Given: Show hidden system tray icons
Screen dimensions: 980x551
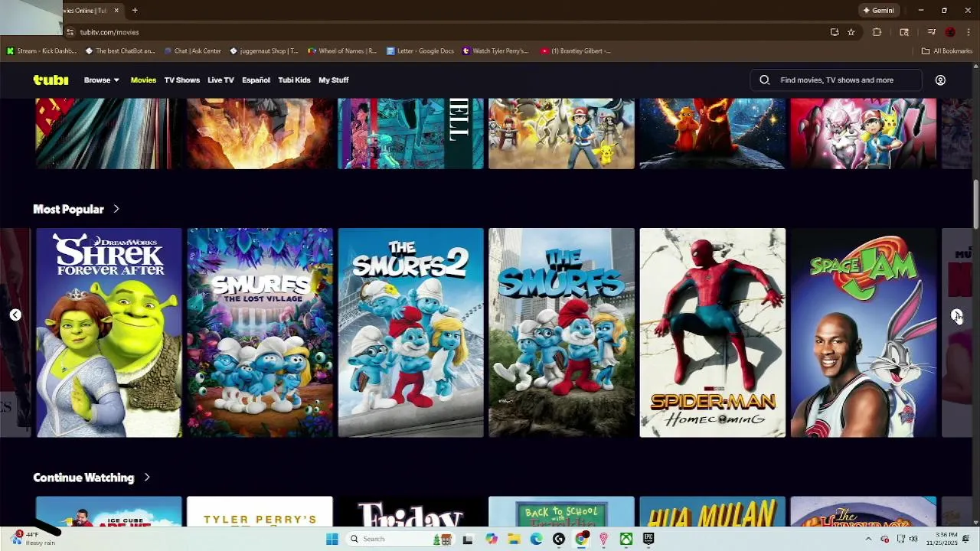Looking at the screenshot, I should [x=868, y=539].
